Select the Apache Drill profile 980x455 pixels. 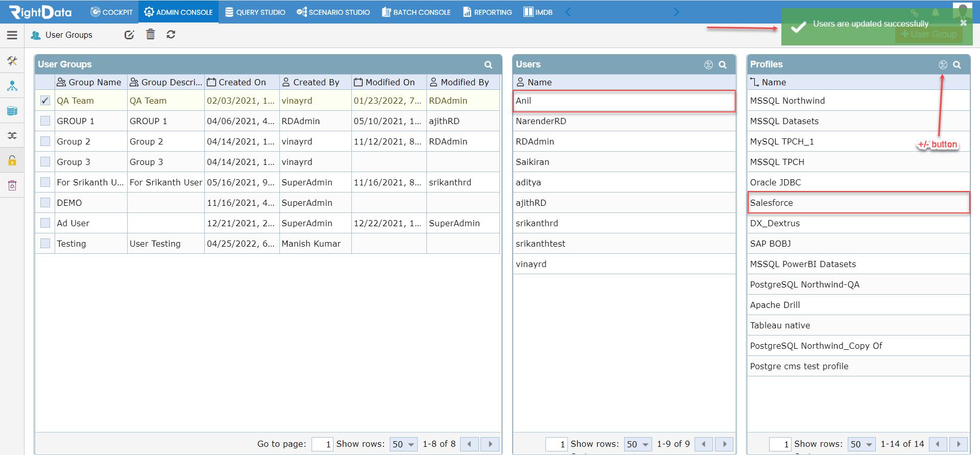coord(858,305)
